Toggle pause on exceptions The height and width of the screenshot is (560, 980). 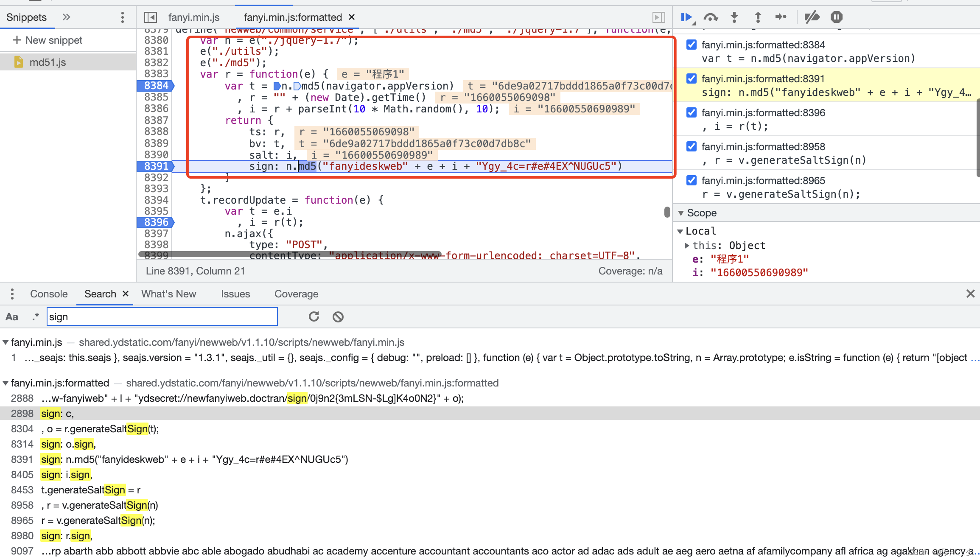point(837,17)
